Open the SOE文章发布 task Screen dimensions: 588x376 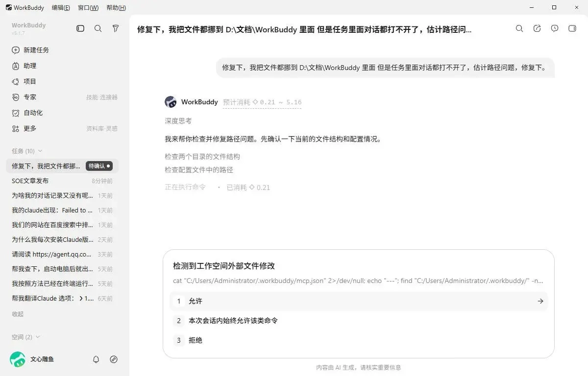(x=62, y=181)
